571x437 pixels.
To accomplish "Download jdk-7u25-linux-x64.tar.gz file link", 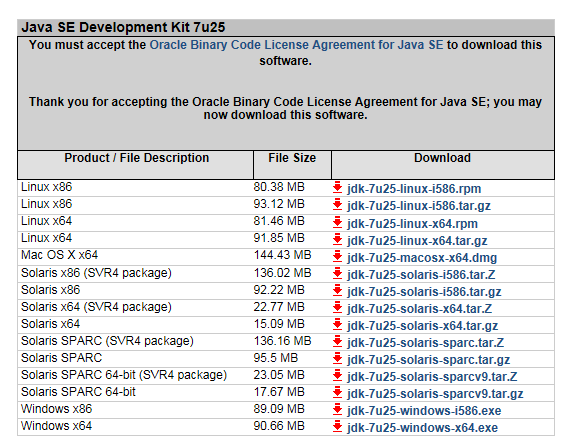I will pos(417,241).
